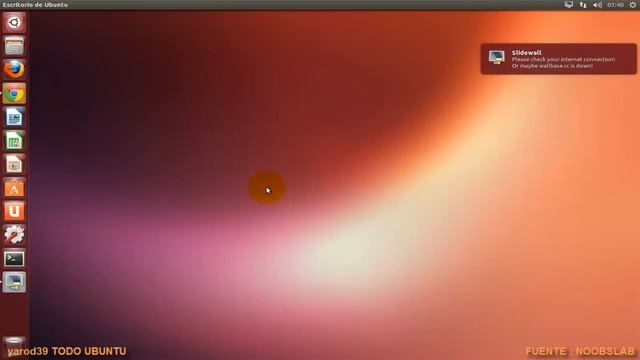Click "Please check your internet connection!" message

[x=563, y=59]
